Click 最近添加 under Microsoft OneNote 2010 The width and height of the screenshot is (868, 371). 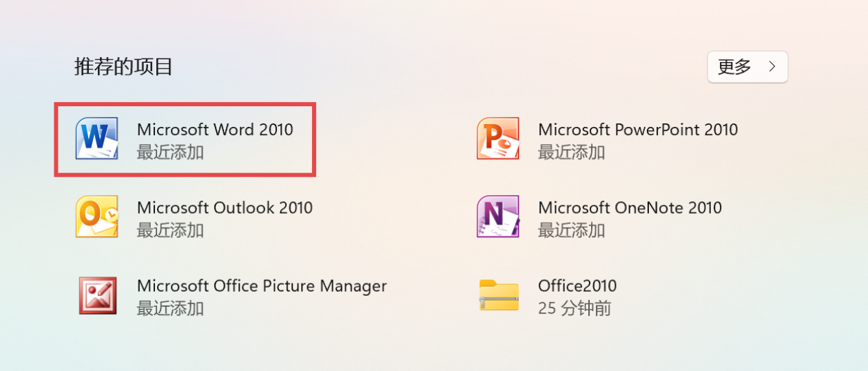[x=571, y=230]
